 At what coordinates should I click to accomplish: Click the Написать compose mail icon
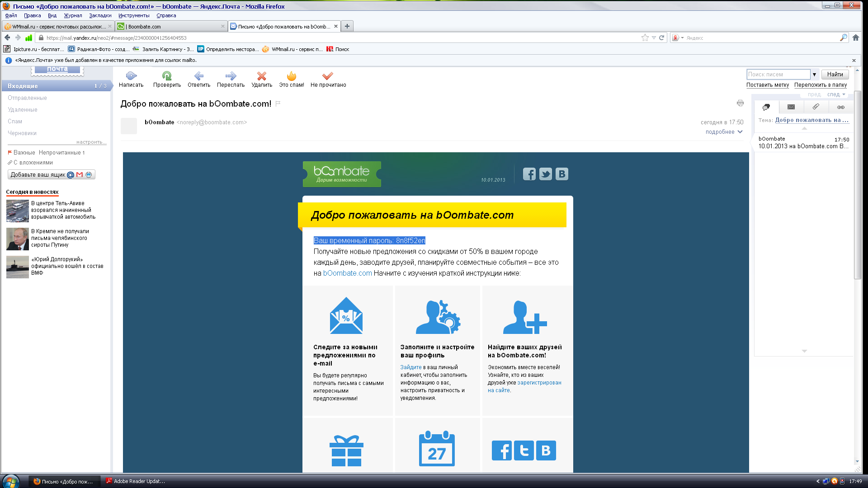pos(131,76)
